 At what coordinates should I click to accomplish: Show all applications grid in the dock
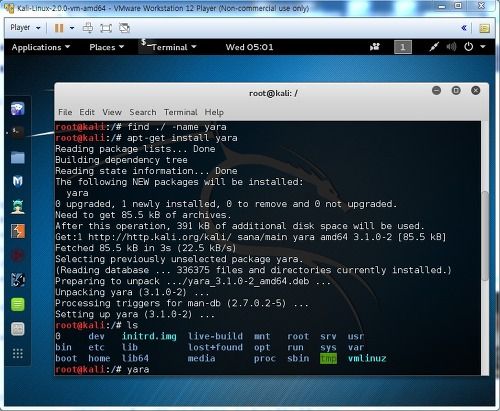[x=18, y=353]
